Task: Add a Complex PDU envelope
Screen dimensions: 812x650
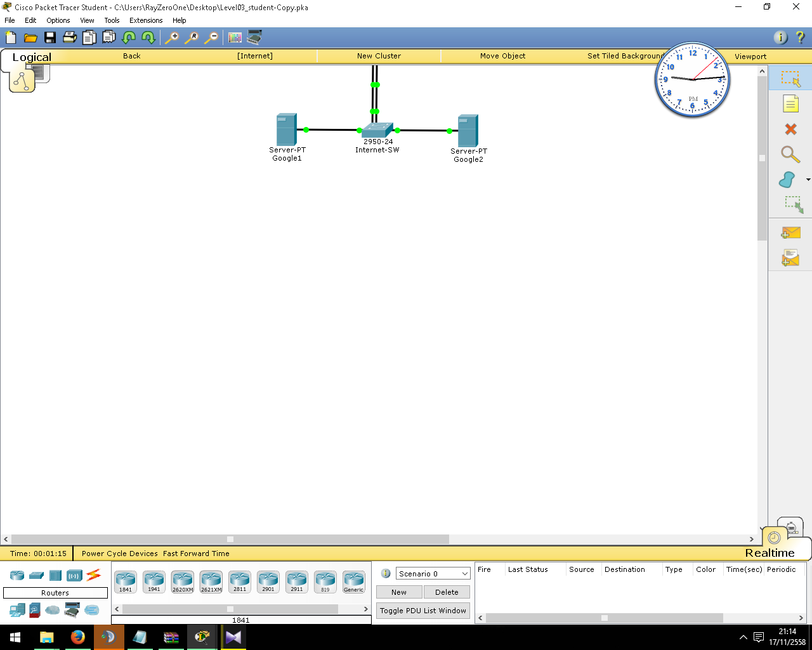Action: [790, 258]
